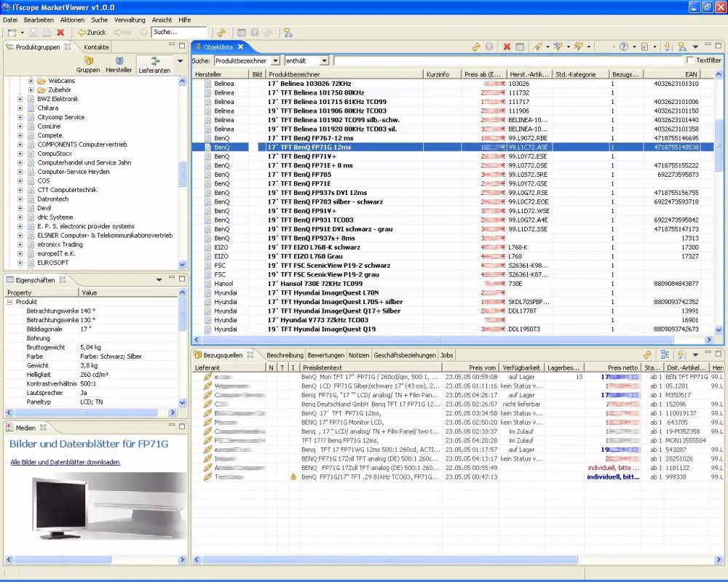This screenshot has width=728, height=582.
Task: Click the Objektliste download arrow icon
Action: point(668,47)
